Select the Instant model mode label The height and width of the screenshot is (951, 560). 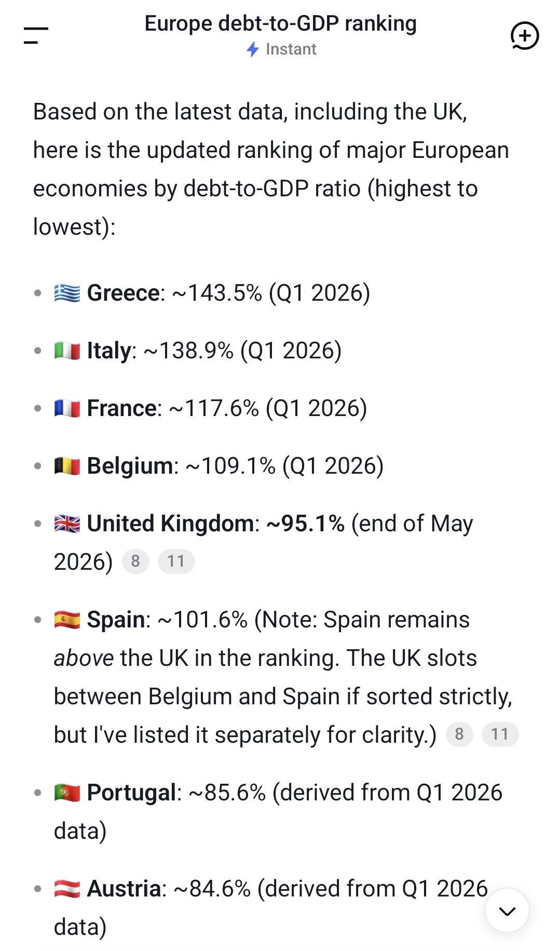tap(291, 49)
